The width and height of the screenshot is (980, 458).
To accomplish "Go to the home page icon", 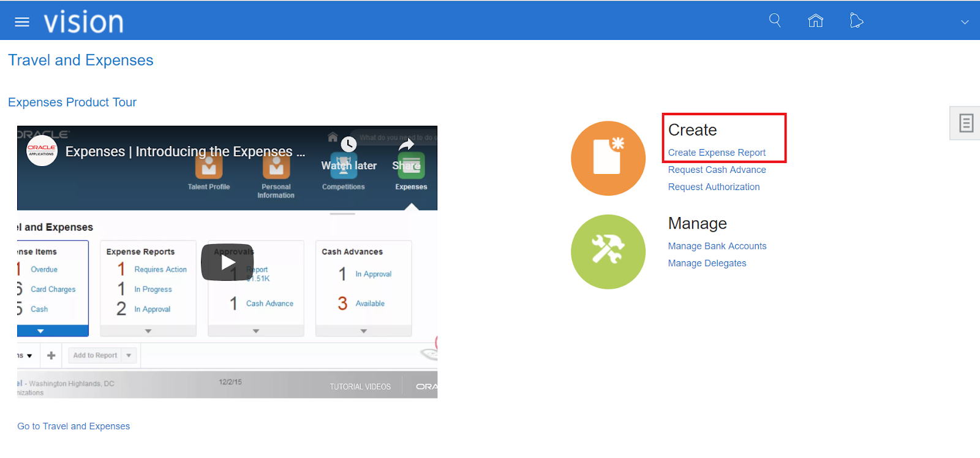I will (815, 21).
